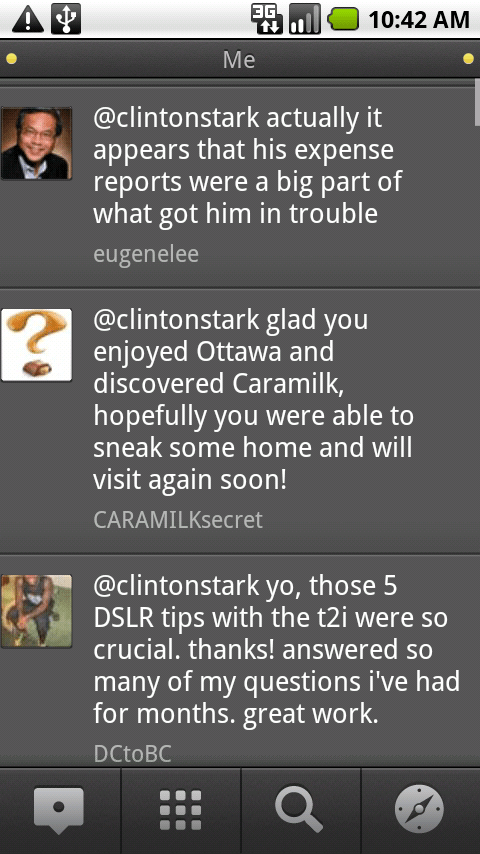Click the timeline scrollbar handle
Viewport: 480px width, 854px height.
[x=477, y=102]
